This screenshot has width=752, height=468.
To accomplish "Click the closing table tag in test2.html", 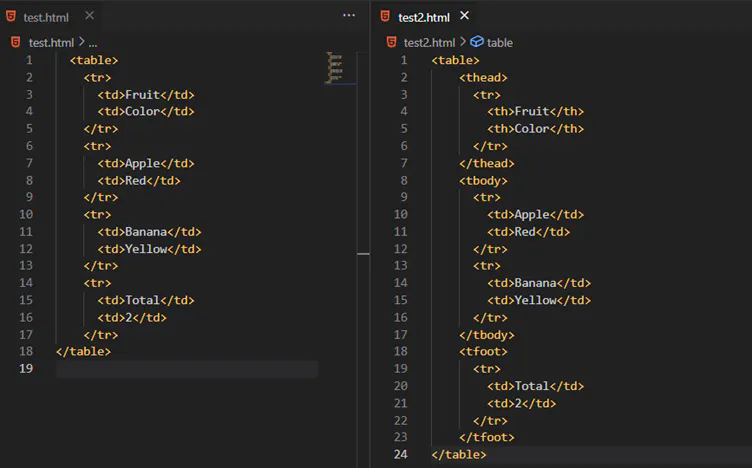I will (458, 455).
